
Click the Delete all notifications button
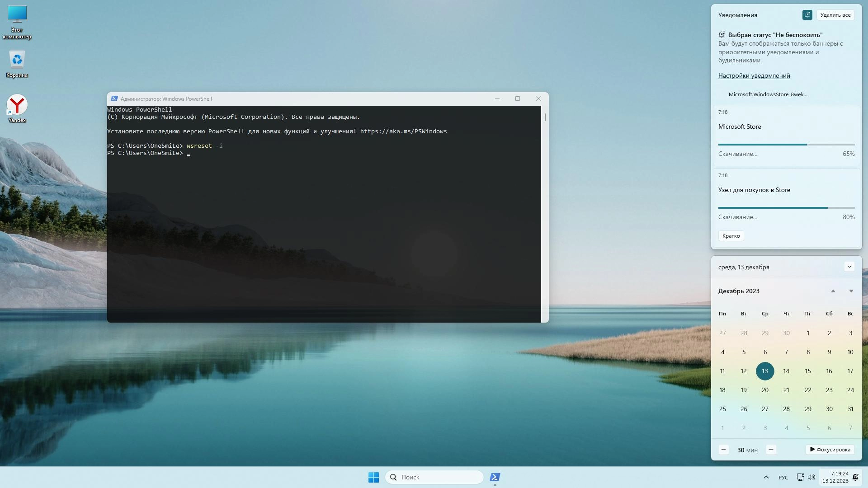(x=835, y=15)
